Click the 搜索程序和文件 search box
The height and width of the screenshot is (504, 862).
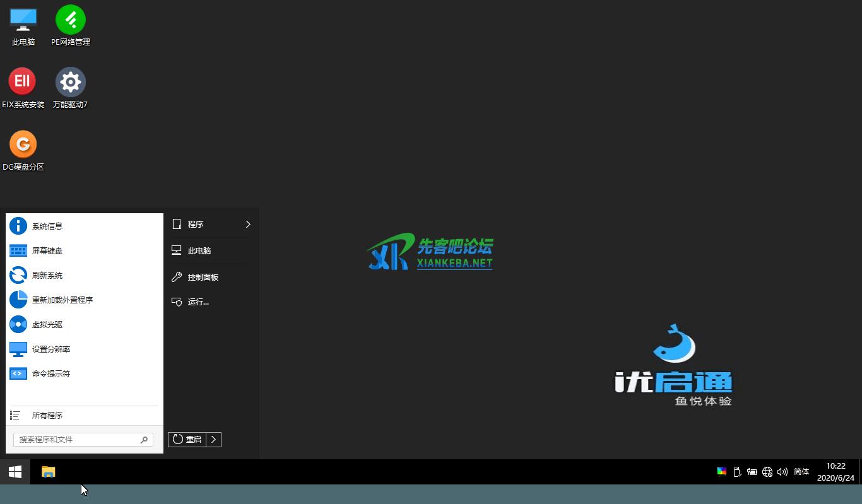click(x=76, y=439)
